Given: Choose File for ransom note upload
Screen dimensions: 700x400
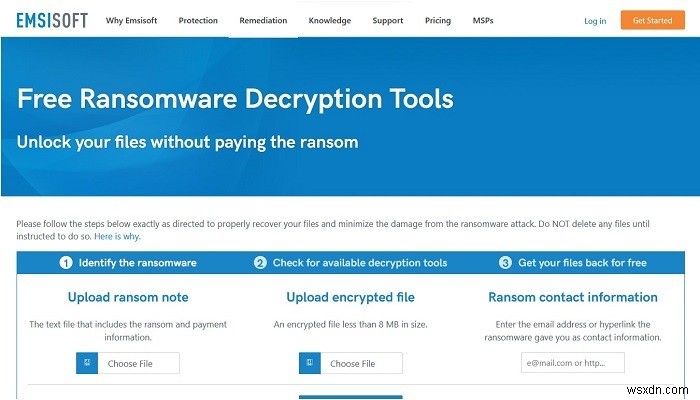Looking at the screenshot, I should point(128,363).
